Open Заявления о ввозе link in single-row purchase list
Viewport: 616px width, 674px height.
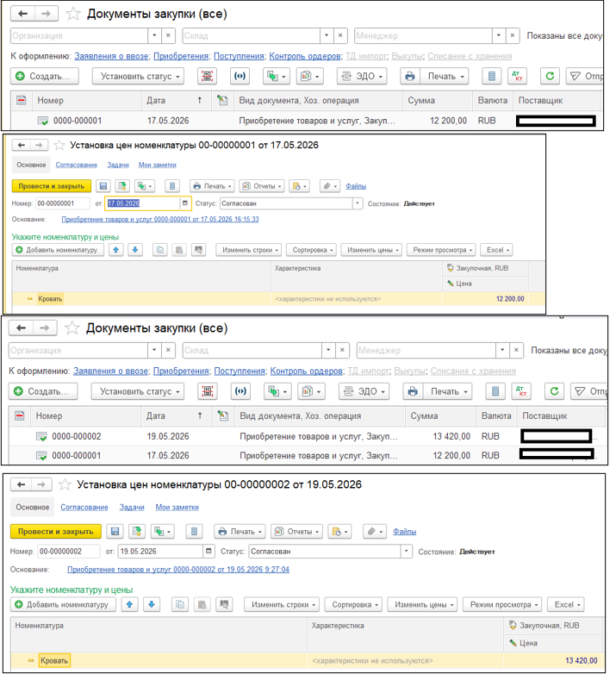tap(111, 56)
